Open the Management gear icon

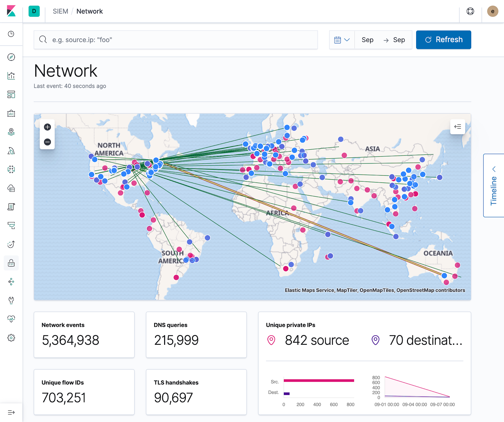(x=11, y=338)
